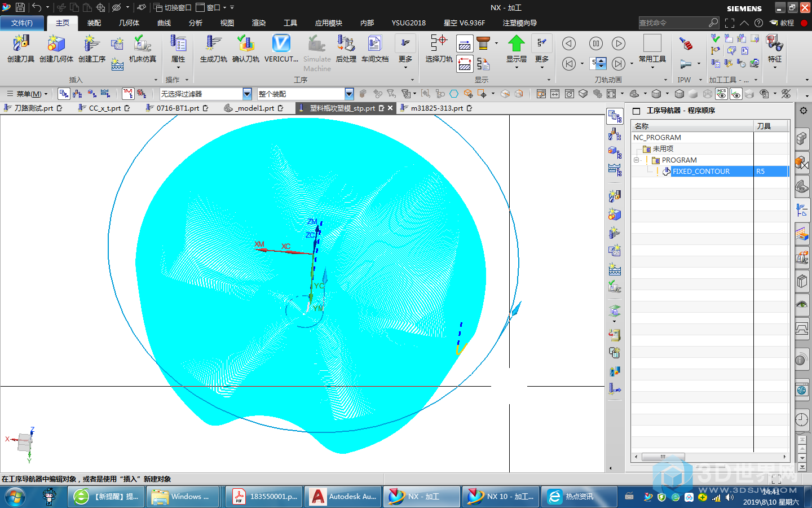
Task: Click the 切换窗口 button
Action: (173, 7)
